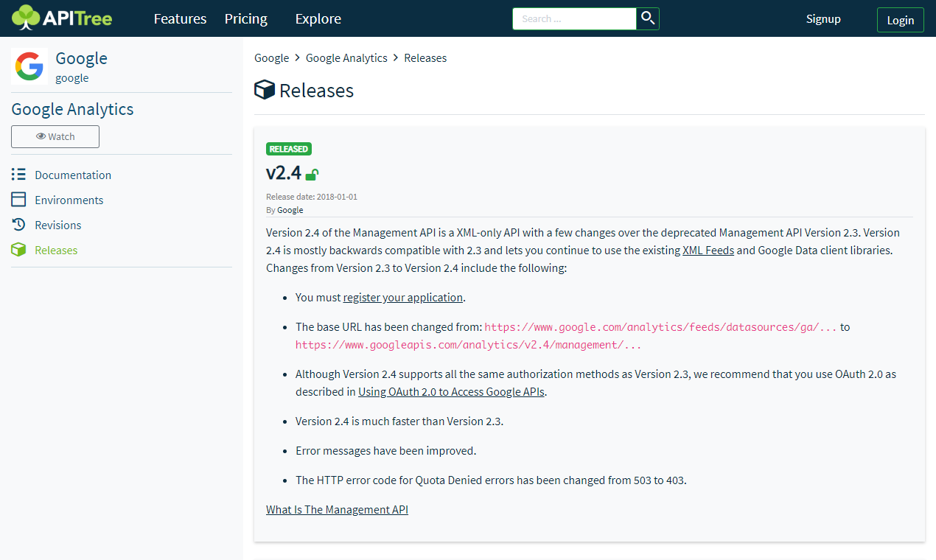
Task: Click the Releases breadcrumb item
Action: pos(425,57)
